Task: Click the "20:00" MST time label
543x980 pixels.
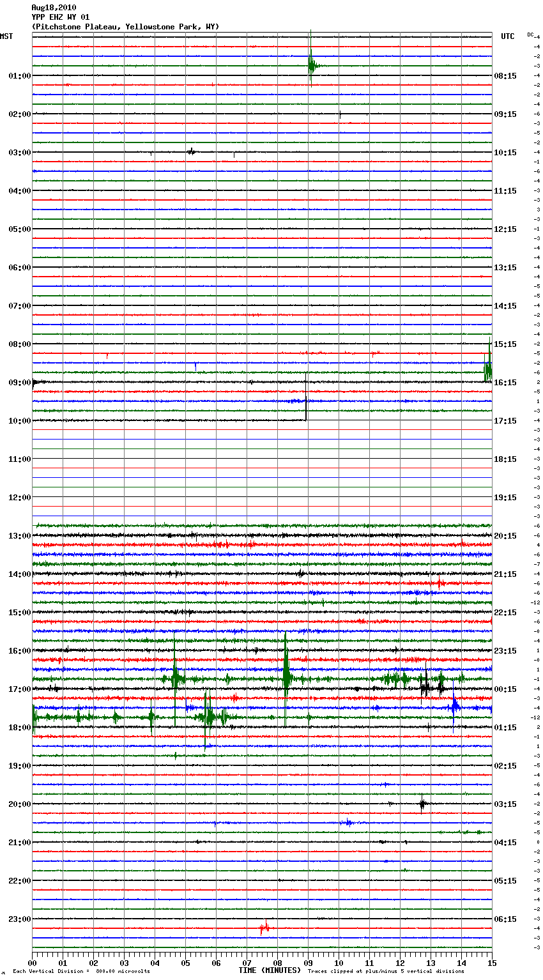Action: click(20, 804)
